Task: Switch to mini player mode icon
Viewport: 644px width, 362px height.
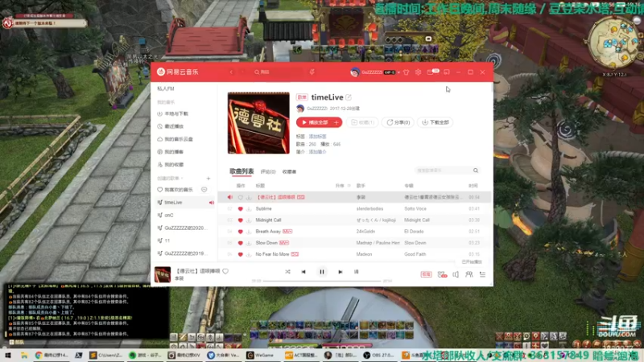Action: (447, 72)
